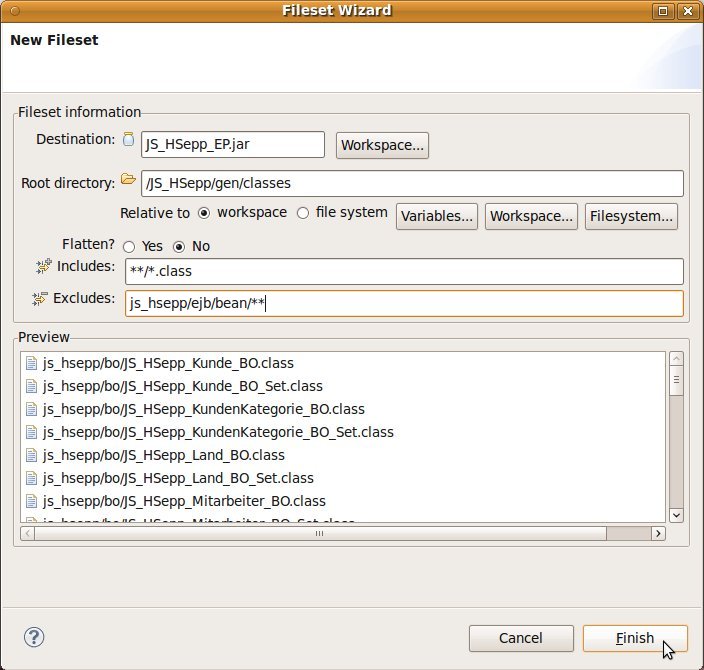Viewport: 704px width, 670px height.
Task: Click the preview scrollbar down arrow
Action: coord(676,514)
